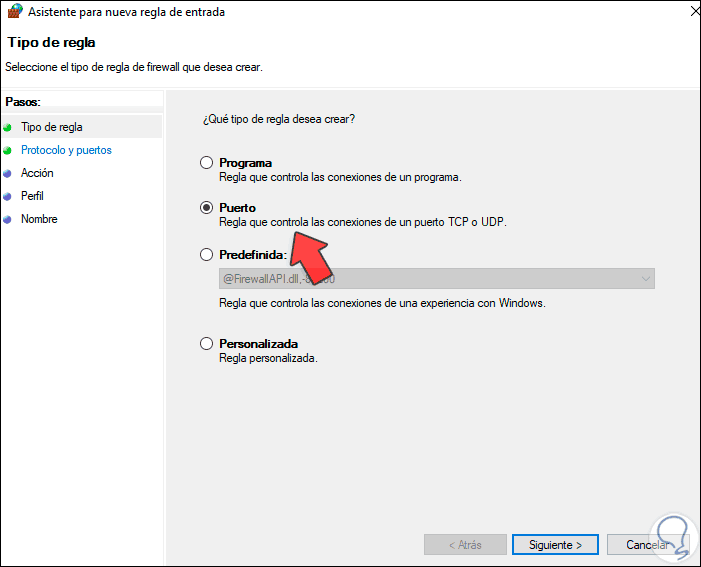Click the Atrás button
The width and height of the screenshot is (701, 567).
click(464, 545)
